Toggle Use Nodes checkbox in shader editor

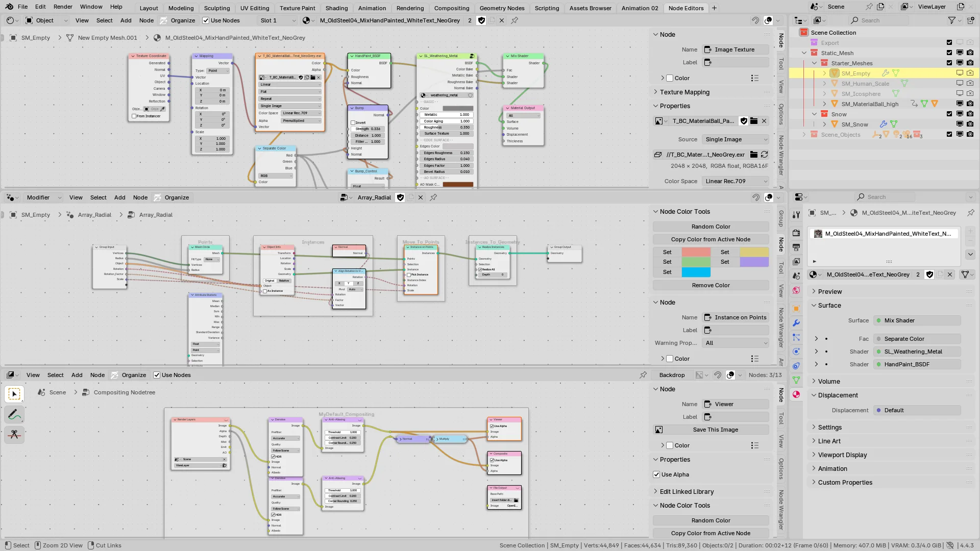[x=206, y=20]
